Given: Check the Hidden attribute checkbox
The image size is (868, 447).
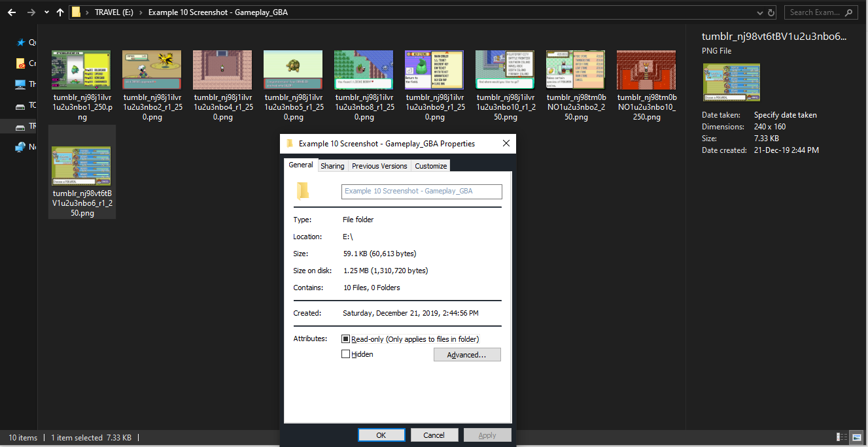Looking at the screenshot, I should pos(345,354).
